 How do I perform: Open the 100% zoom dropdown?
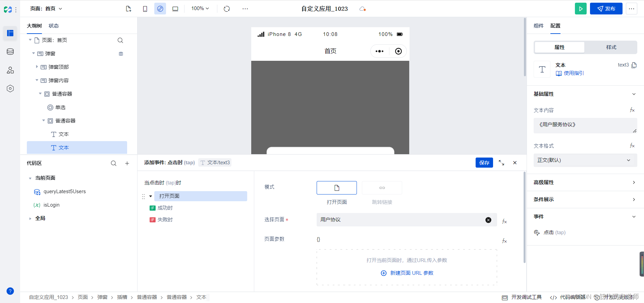(200, 8)
